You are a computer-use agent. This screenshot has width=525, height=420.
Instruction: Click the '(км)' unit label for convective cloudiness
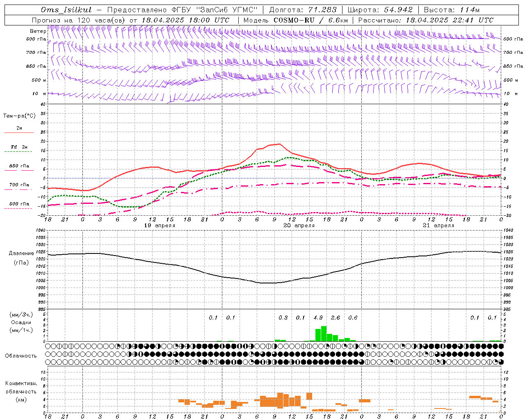(21, 399)
